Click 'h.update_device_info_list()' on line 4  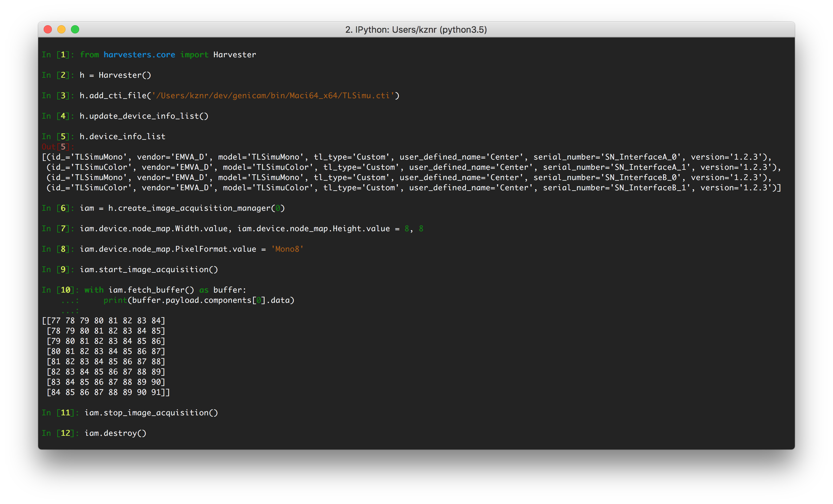point(144,116)
